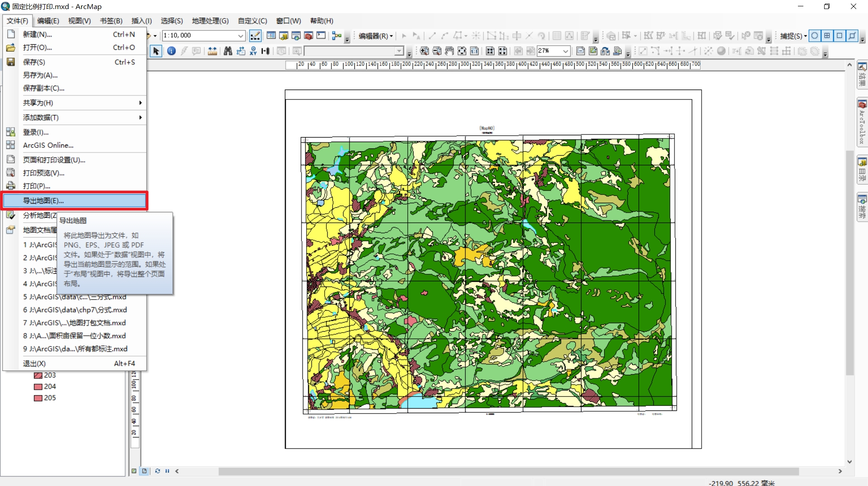868x486 pixels.
Task: Open the red ArcToolbox toolbar icon
Action: [x=309, y=35]
